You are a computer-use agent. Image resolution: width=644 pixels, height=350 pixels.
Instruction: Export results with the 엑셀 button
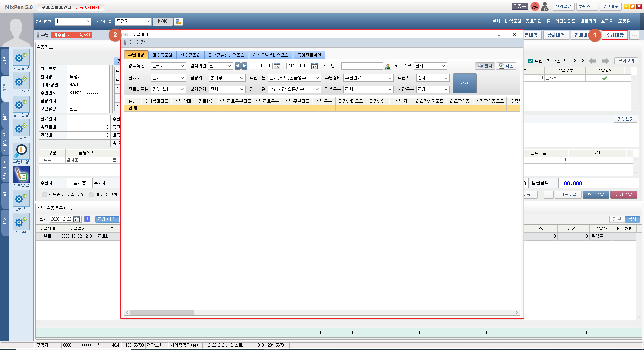[506, 66]
